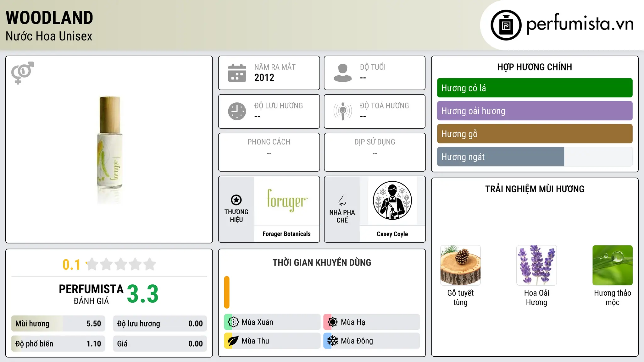644x362 pixels.
Task: Click the Hương oải hương purple accord bar
Action: coord(535,111)
